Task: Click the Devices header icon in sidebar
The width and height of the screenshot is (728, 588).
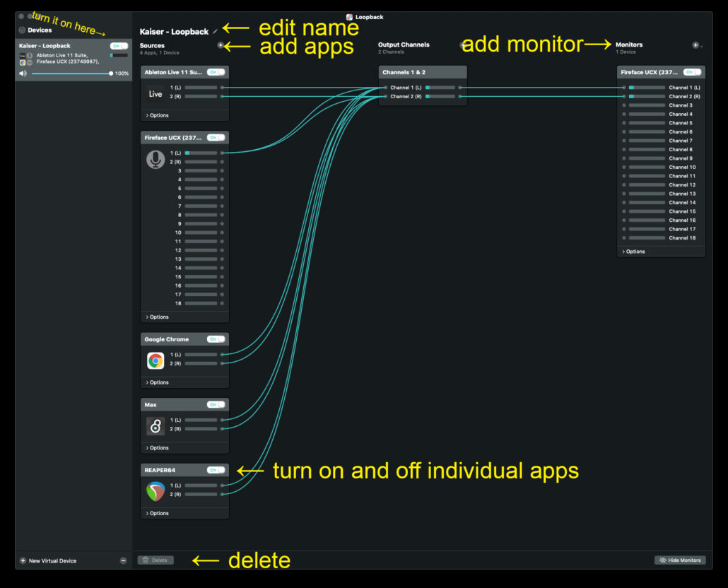Action: (22, 30)
